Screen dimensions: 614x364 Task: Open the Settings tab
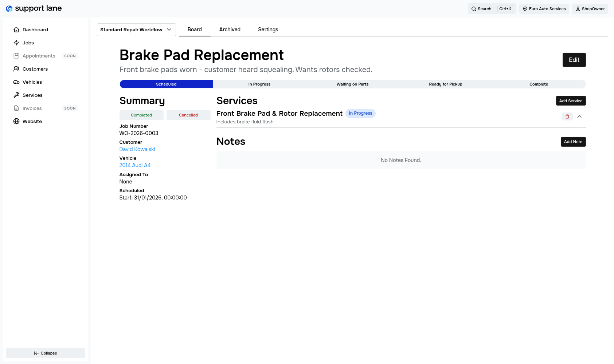268,29
